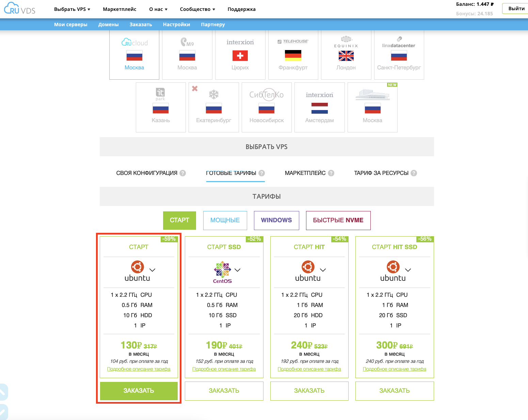Switch to Своя конфигурация tab
The image size is (528, 420).
147,173
